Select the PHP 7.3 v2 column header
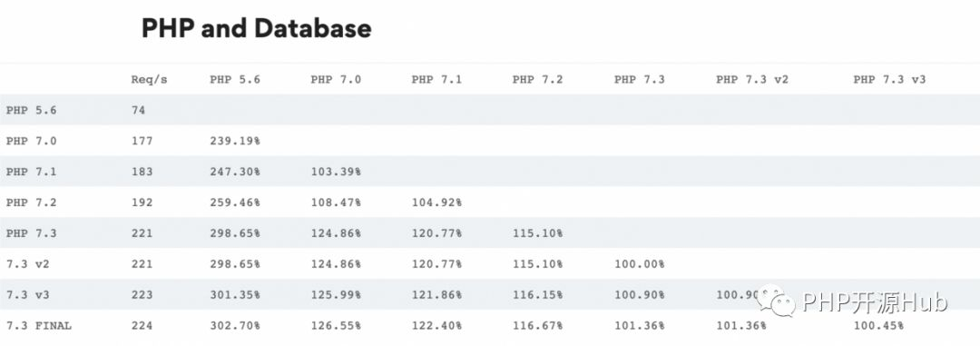 pyautogui.click(x=752, y=79)
